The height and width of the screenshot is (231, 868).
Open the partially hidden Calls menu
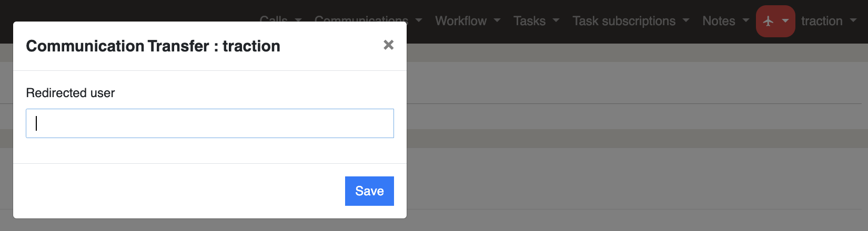pyautogui.click(x=274, y=19)
